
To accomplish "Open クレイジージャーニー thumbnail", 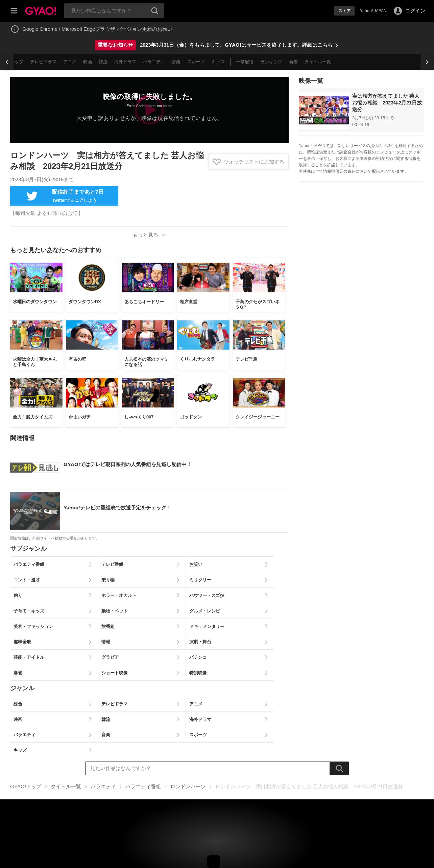I will [259, 393].
